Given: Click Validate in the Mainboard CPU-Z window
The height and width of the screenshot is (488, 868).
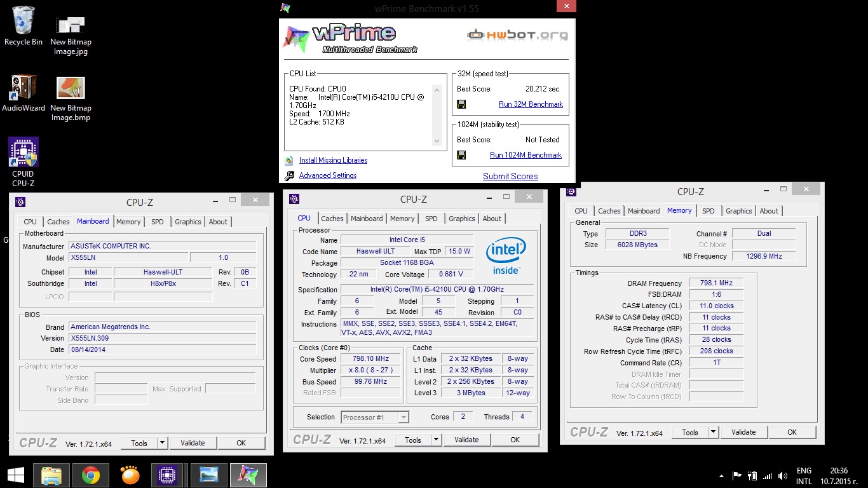Looking at the screenshot, I should [193, 443].
